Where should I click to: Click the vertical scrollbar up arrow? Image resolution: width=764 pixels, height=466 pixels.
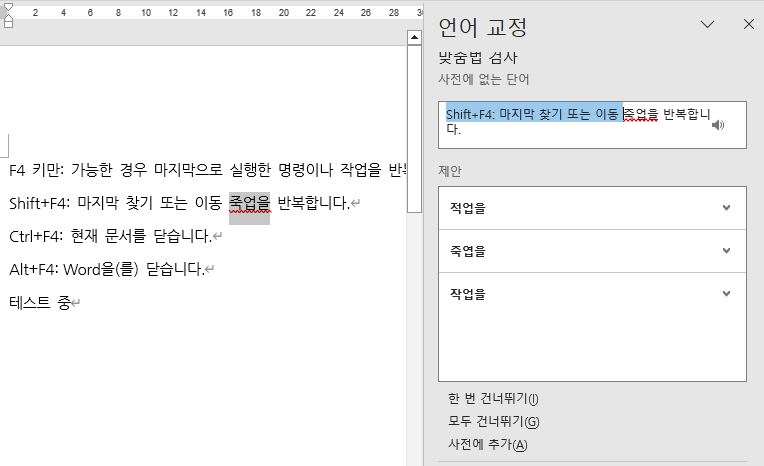pyautogui.click(x=414, y=37)
